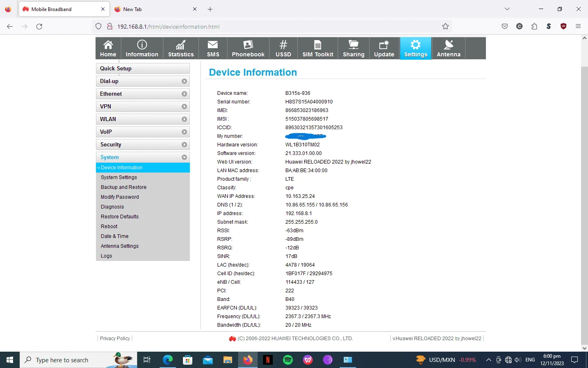Open a new browser tab
This screenshot has width=588, height=368.
[x=210, y=9]
